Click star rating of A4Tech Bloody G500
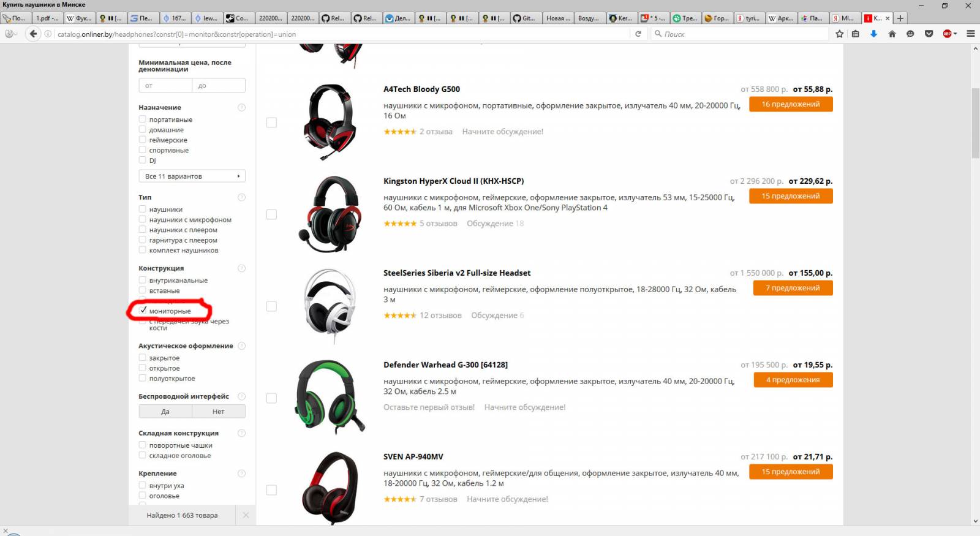 400,132
